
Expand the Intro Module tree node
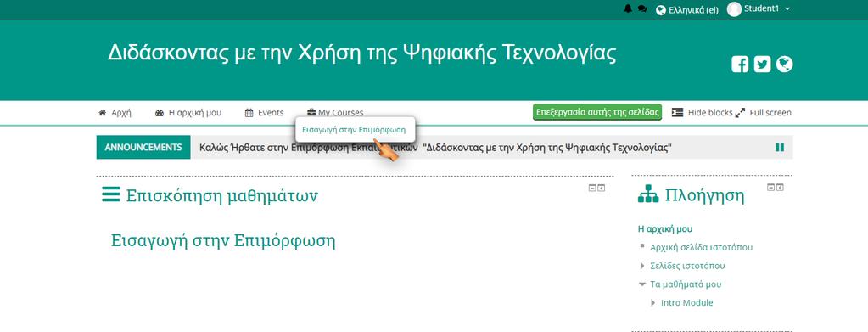(x=653, y=303)
